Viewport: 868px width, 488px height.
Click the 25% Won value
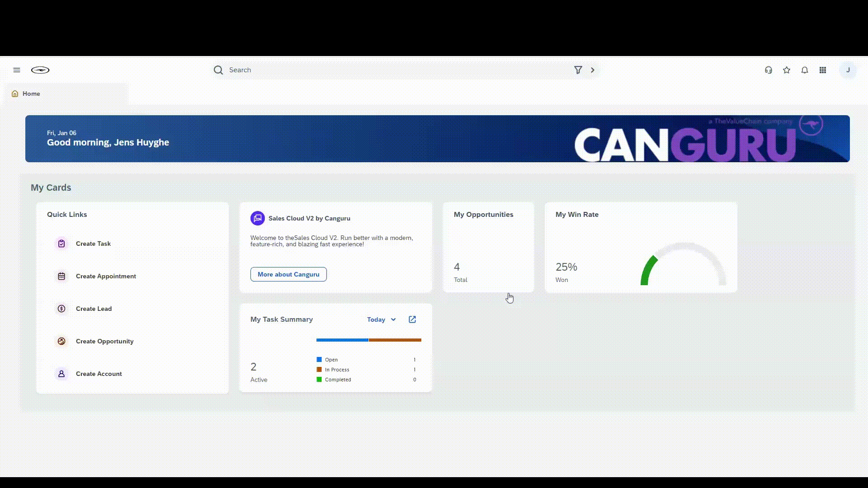[x=566, y=267]
